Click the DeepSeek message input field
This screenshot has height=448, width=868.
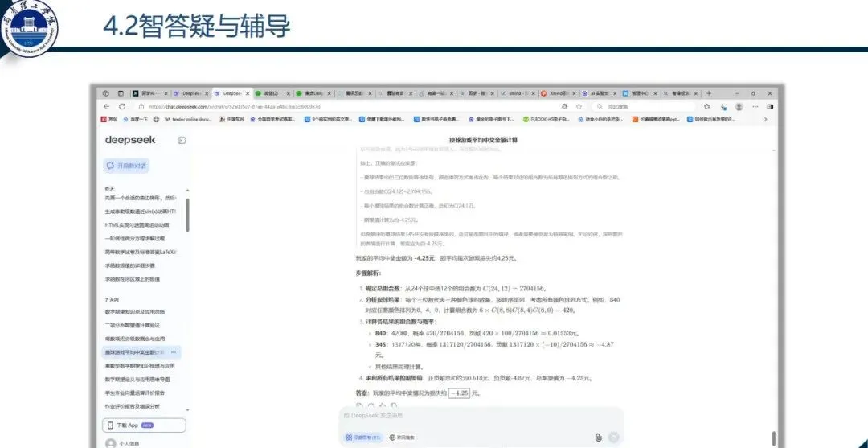click(479, 415)
